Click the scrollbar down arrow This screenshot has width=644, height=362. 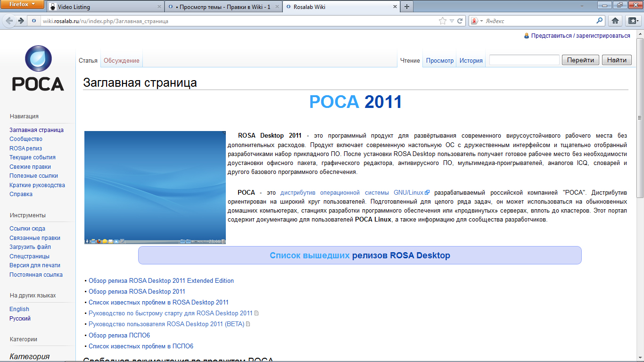click(640, 358)
